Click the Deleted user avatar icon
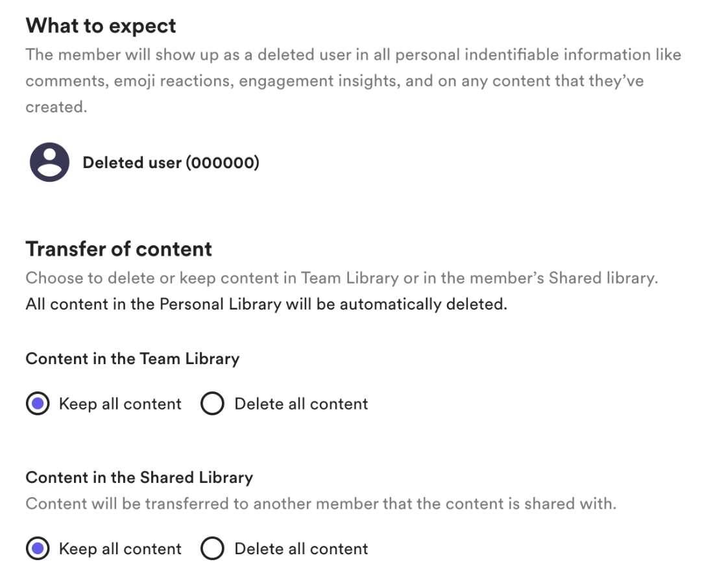This screenshot has height=588, width=702. point(49,162)
